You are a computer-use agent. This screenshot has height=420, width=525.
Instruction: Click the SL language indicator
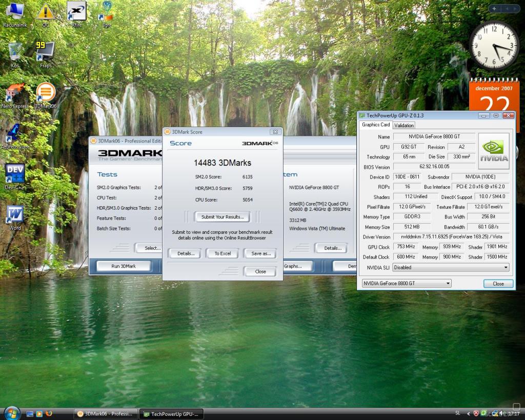tap(457, 413)
